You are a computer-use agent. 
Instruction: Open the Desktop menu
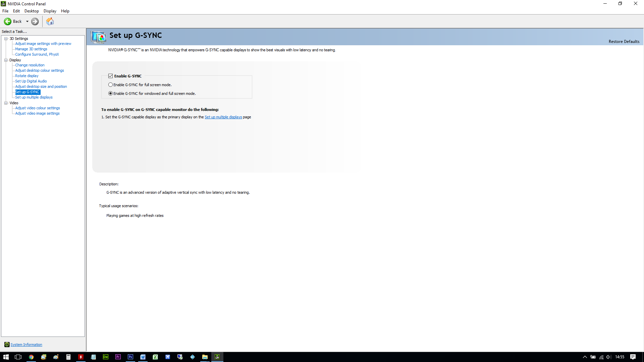(32, 11)
